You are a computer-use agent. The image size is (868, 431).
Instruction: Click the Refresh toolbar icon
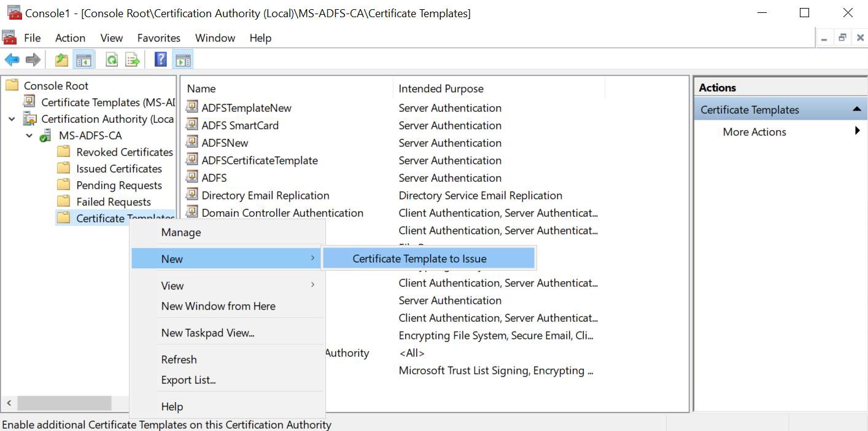112,60
